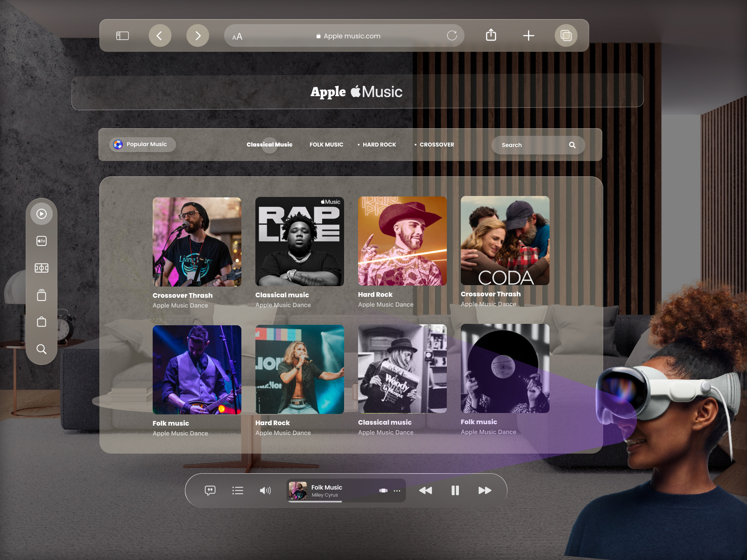Open the stacked library sidebar icon
Image resolution: width=747 pixels, height=560 pixels.
pyautogui.click(x=42, y=295)
